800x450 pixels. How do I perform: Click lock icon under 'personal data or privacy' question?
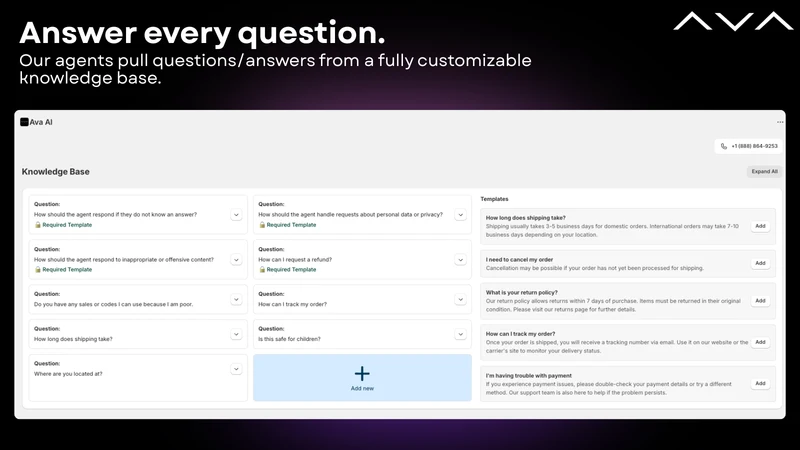(262, 224)
